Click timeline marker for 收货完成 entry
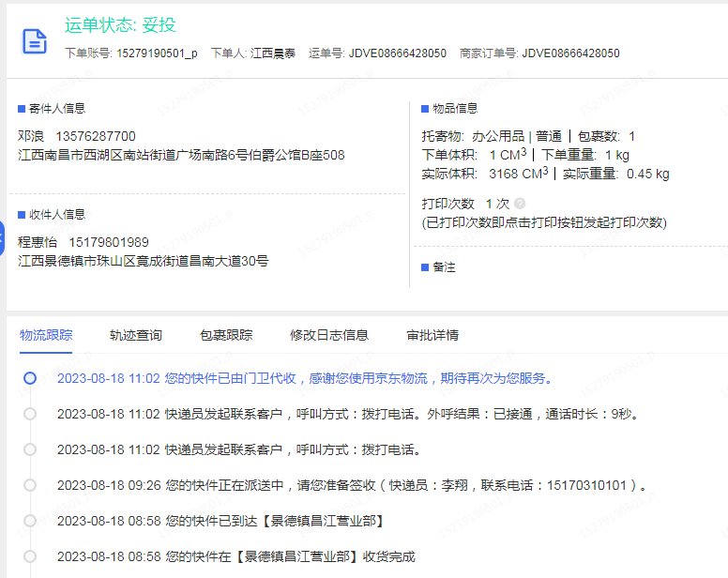The width and height of the screenshot is (728, 578). tap(30, 556)
